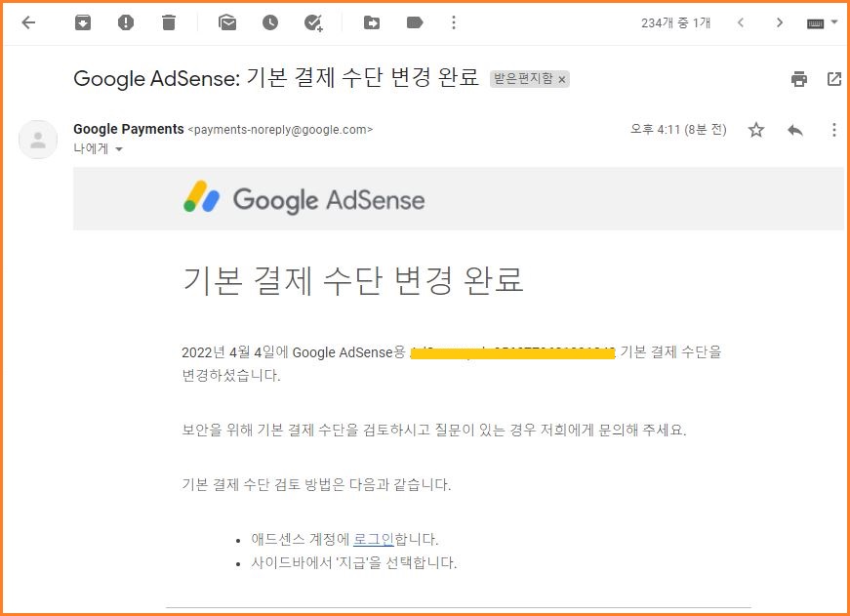Open email in new window
This screenshot has height=616, width=850.
pos(834,79)
